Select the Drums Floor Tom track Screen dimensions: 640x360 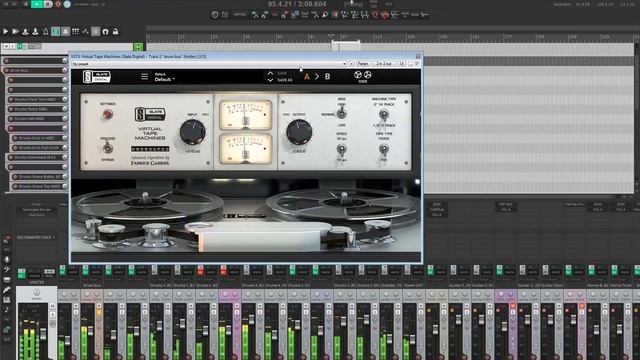point(38,99)
